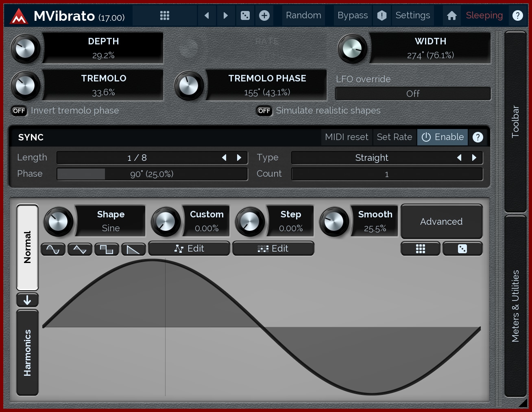Toggle the Sync Enable button
The image size is (532, 412).
pyautogui.click(x=443, y=137)
